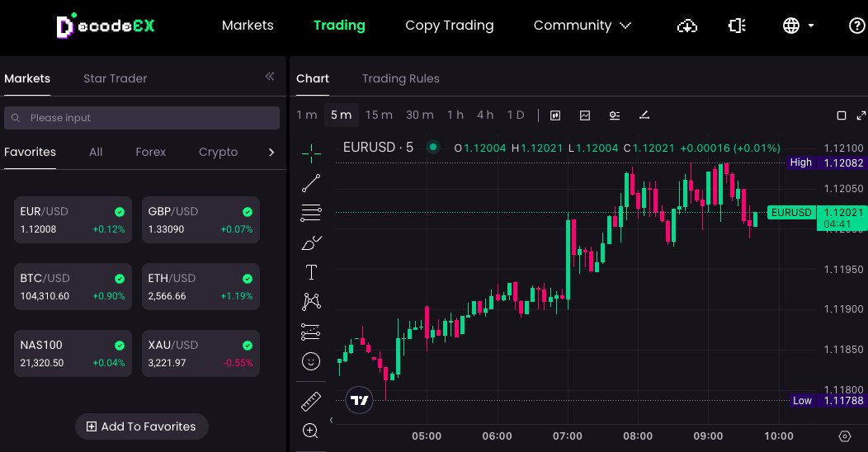
Task: Open chart settings gear icon
Action: click(844, 436)
